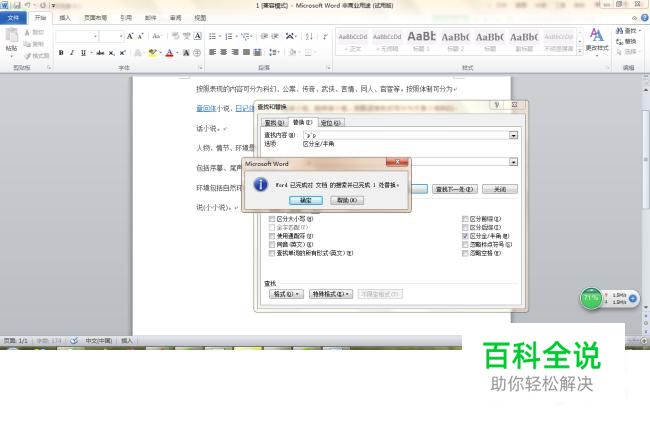This screenshot has width=650, height=427.
Task: Toggle the Ignore white-space checkbox
Action: coord(465,253)
